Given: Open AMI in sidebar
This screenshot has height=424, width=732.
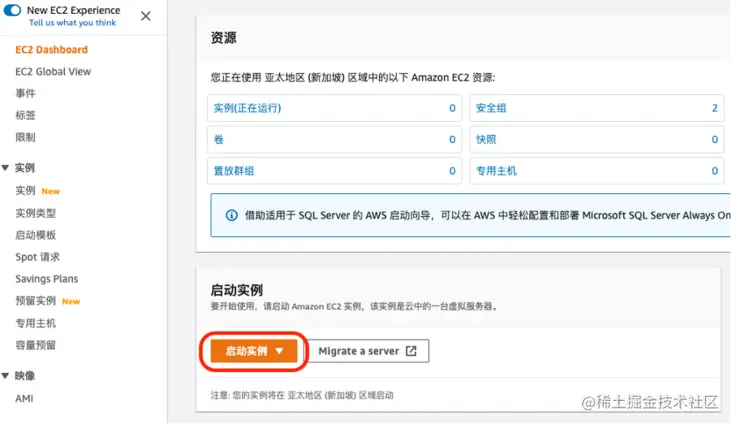Looking at the screenshot, I should click(24, 398).
